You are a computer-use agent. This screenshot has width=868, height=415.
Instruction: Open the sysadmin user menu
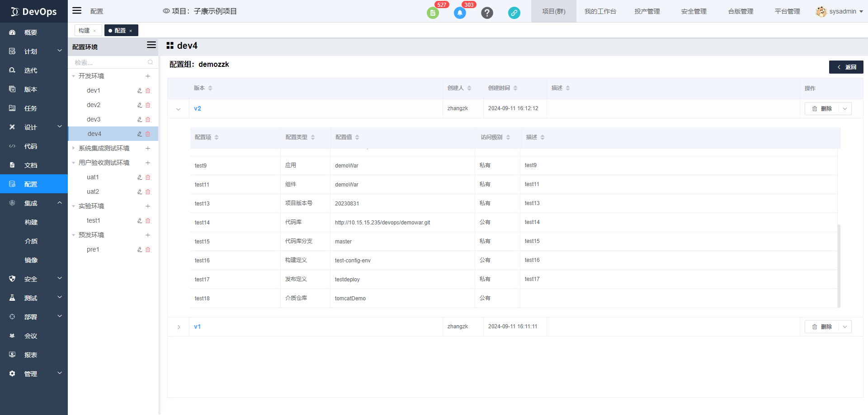(840, 11)
